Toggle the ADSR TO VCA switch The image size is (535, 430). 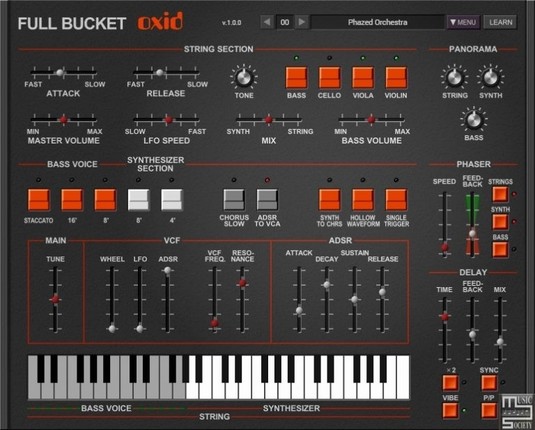point(267,199)
